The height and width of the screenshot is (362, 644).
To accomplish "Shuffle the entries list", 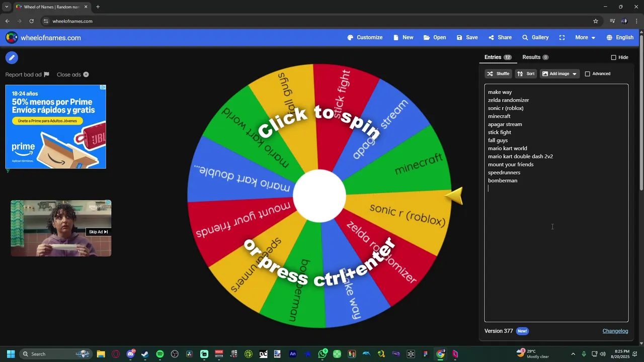I will [x=498, y=74].
